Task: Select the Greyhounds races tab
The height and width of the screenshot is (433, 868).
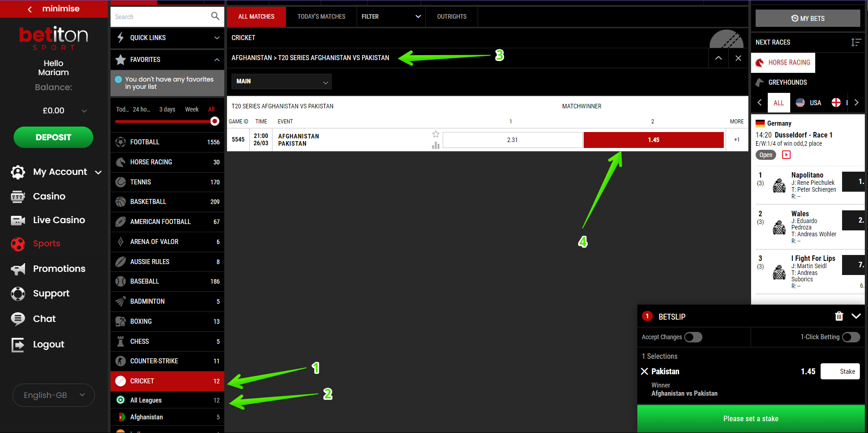Action: click(x=781, y=82)
